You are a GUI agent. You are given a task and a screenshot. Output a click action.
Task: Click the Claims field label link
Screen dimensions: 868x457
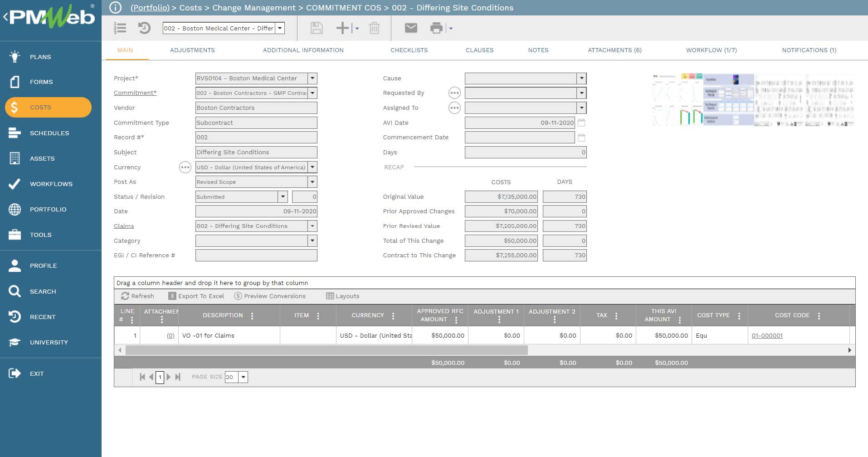pyautogui.click(x=124, y=226)
